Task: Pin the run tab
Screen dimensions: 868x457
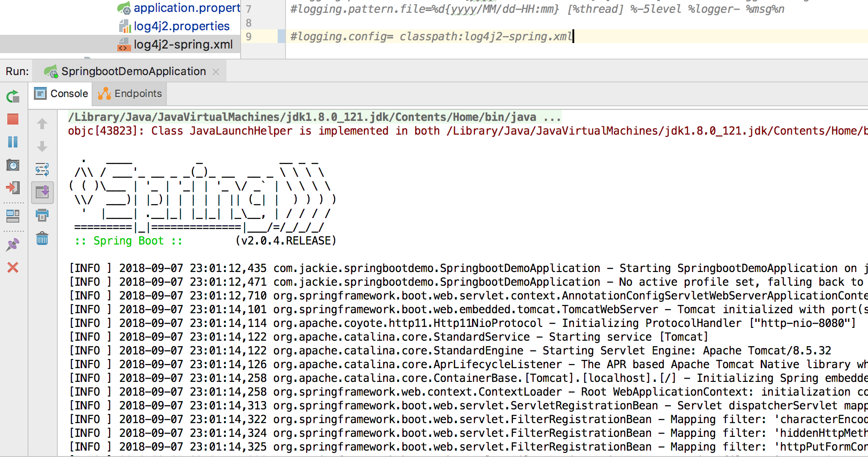Action: point(13,245)
